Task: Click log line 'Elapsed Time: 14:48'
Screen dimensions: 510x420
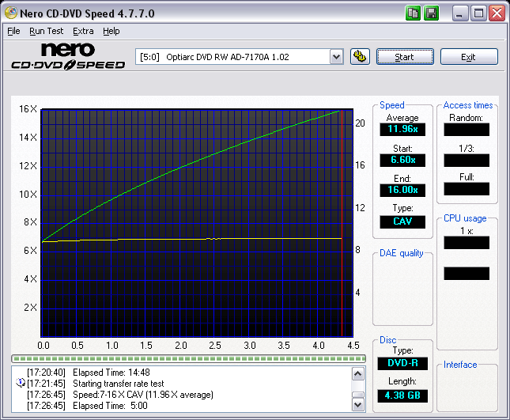Action: pos(111,373)
